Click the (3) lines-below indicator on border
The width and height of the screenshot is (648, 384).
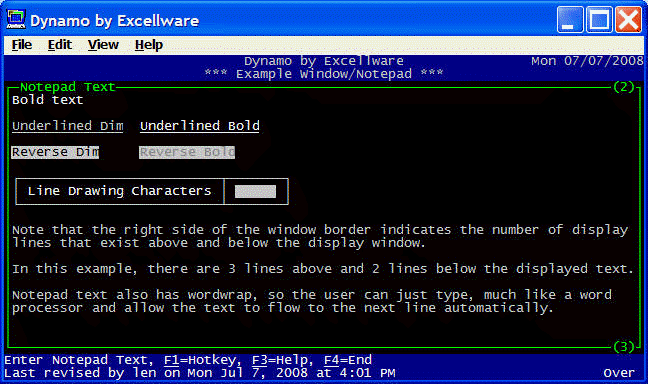click(624, 346)
